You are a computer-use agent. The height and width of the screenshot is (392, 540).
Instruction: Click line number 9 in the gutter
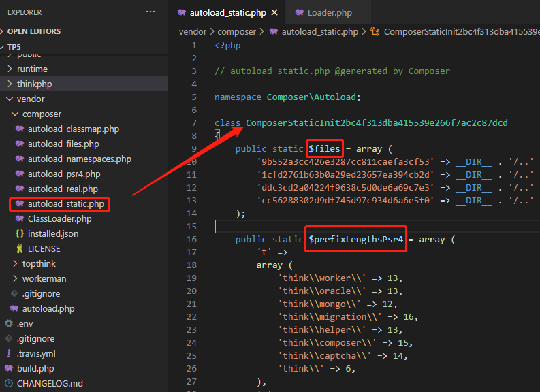[194, 148]
